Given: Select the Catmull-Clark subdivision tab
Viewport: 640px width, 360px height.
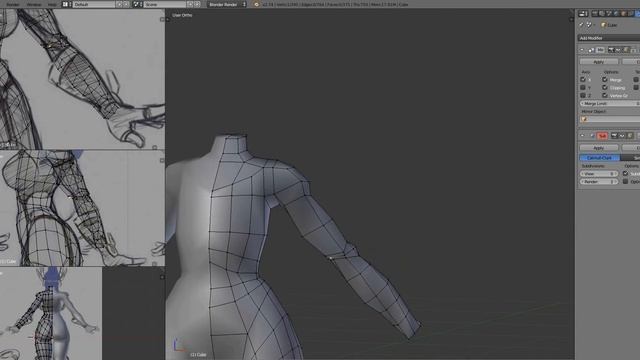Looking at the screenshot, I should [x=599, y=158].
